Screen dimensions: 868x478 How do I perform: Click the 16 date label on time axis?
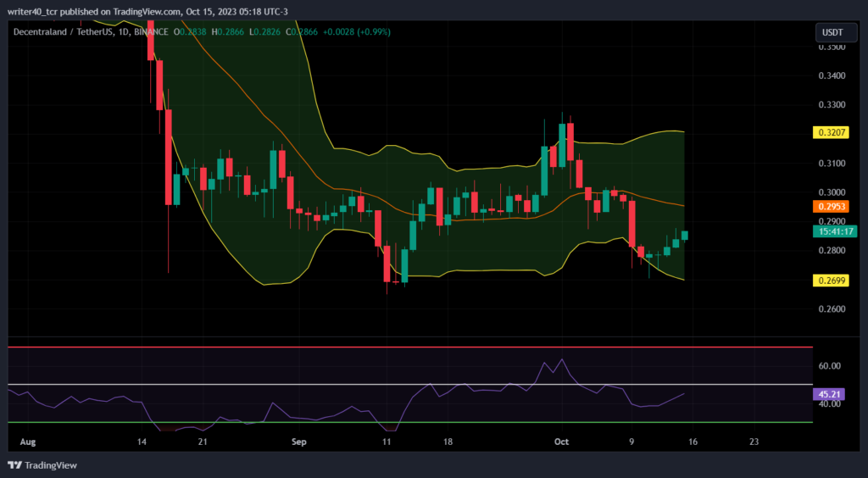[693, 442]
